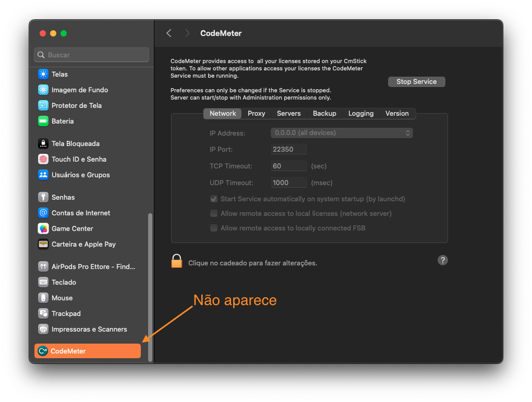Go forward with the right chevron

pyautogui.click(x=187, y=33)
